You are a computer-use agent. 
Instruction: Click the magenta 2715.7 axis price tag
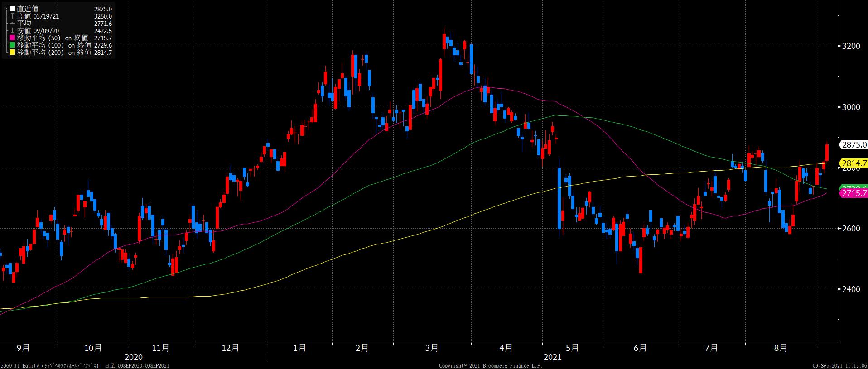[854, 193]
